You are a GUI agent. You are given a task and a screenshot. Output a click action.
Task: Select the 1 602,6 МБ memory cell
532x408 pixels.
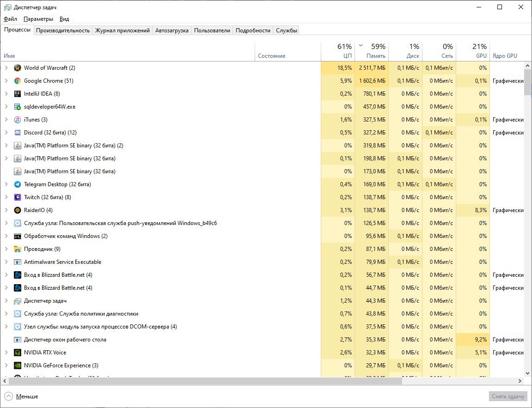(372, 81)
